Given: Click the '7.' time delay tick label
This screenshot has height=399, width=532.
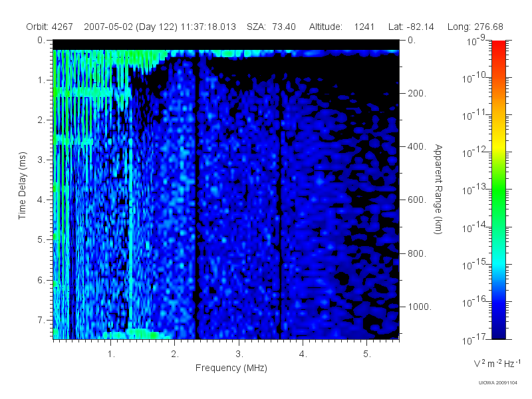Looking at the screenshot, I should (x=41, y=320).
